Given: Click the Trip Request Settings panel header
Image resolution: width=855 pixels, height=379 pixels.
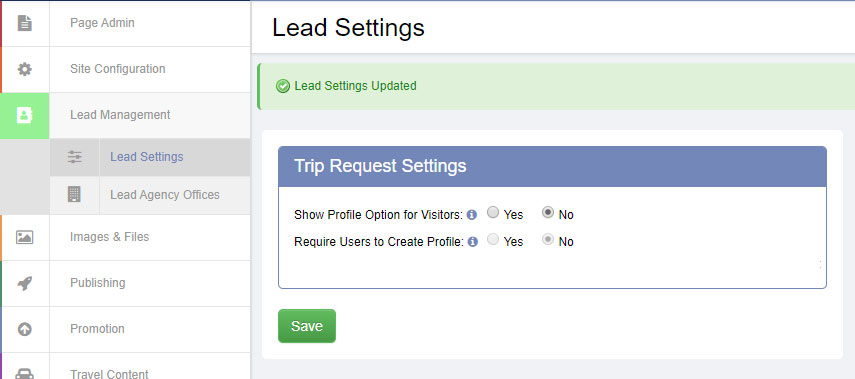Looking at the screenshot, I should point(552,166).
